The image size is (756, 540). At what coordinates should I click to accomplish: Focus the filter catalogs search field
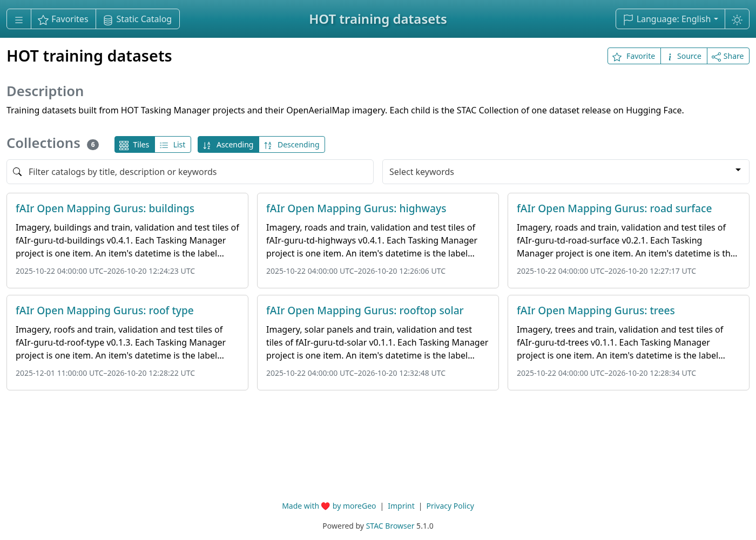click(x=190, y=172)
